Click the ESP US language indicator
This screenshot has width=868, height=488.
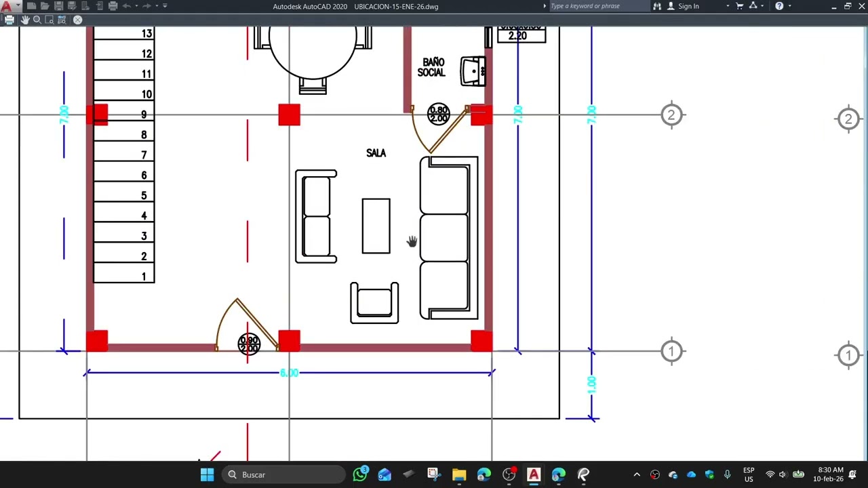click(749, 474)
